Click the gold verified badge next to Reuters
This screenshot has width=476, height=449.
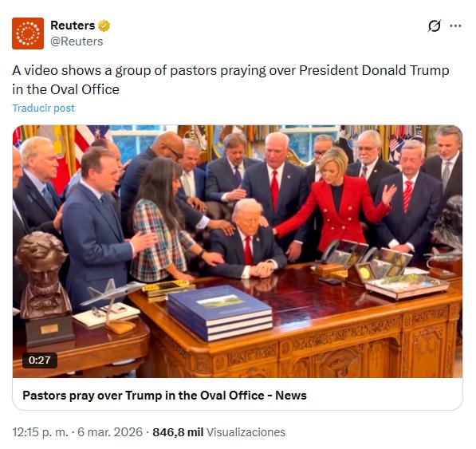pos(104,26)
